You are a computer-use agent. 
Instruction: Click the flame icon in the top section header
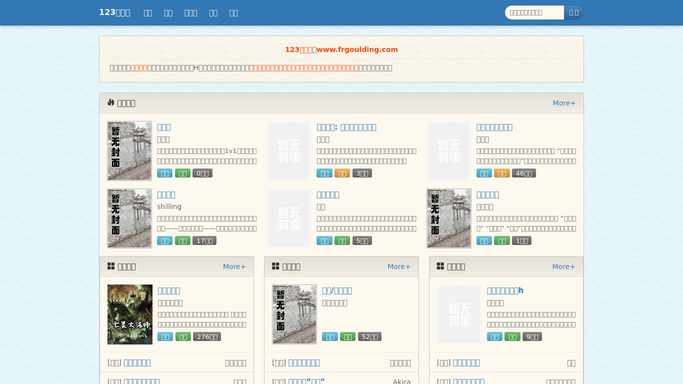click(x=111, y=102)
